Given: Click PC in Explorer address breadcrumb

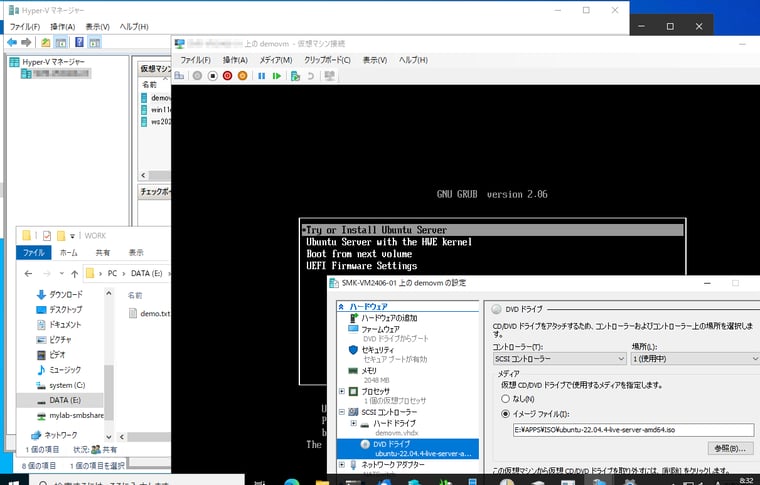Looking at the screenshot, I should 112,274.
